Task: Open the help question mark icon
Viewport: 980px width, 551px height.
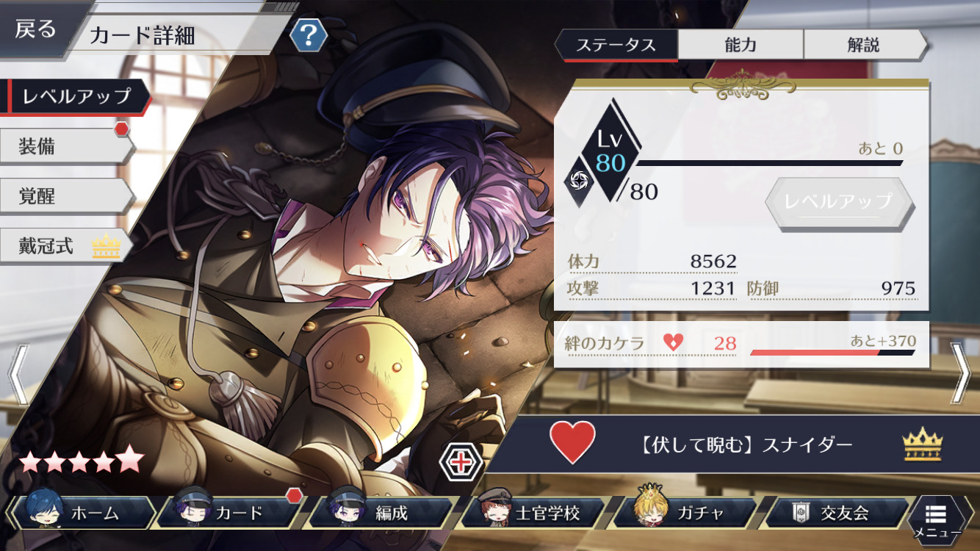Action: click(308, 34)
